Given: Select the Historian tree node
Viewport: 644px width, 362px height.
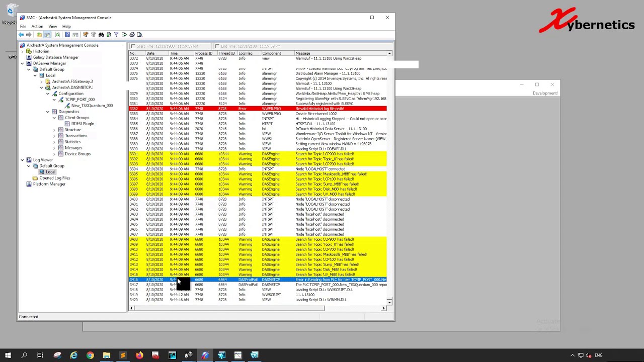Looking at the screenshot, I should point(41,51).
